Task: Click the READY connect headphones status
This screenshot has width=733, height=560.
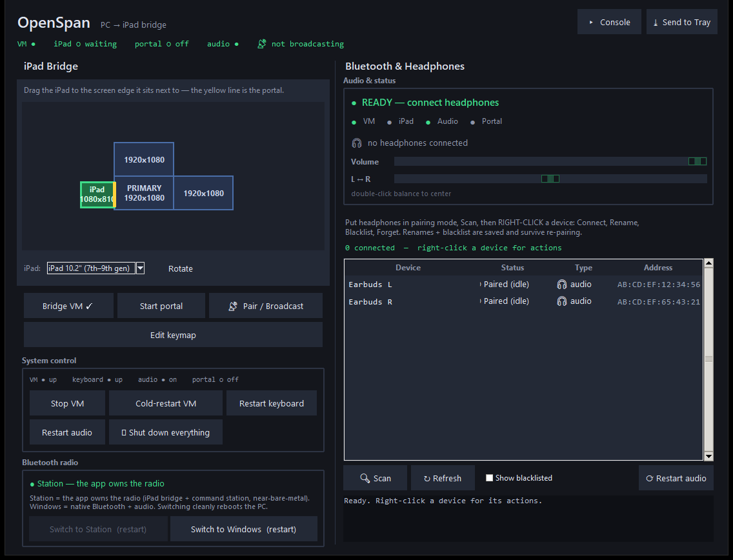Action: [x=425, y=103]
